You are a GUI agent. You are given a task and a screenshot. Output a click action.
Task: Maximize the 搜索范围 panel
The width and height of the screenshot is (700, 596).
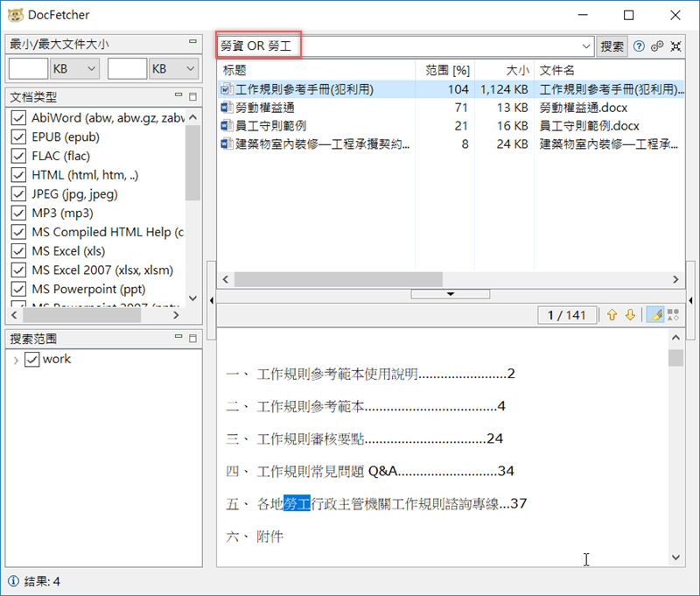pos(192,339)
